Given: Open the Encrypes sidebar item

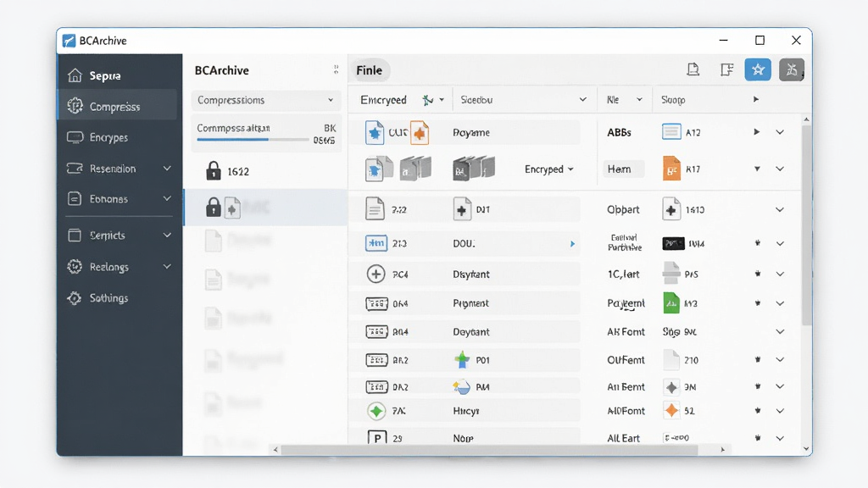Looking at the screenshot, I should click(x=117, y=137).
